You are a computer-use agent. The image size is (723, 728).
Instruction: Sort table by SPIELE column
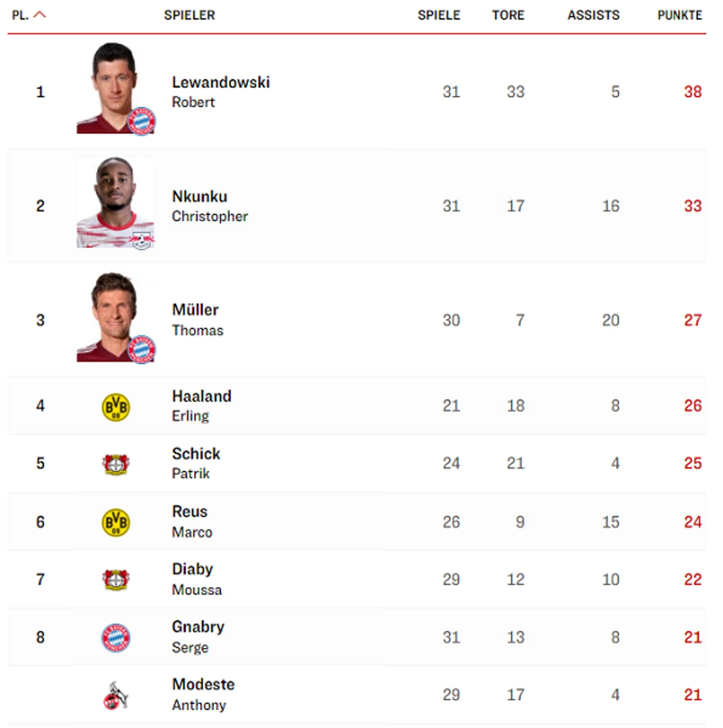(x=439, y=15)
